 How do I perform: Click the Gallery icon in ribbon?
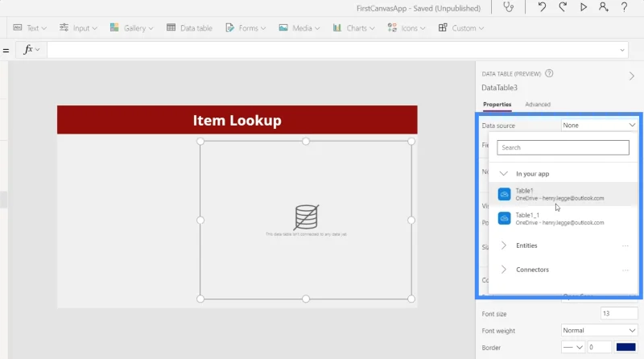point(114,27)
